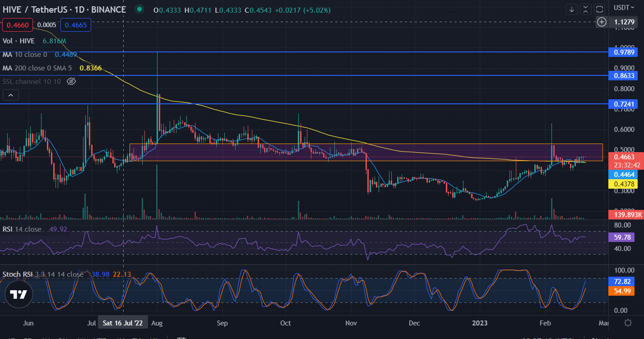Click the Jun label on time axis

coord(28,323)
